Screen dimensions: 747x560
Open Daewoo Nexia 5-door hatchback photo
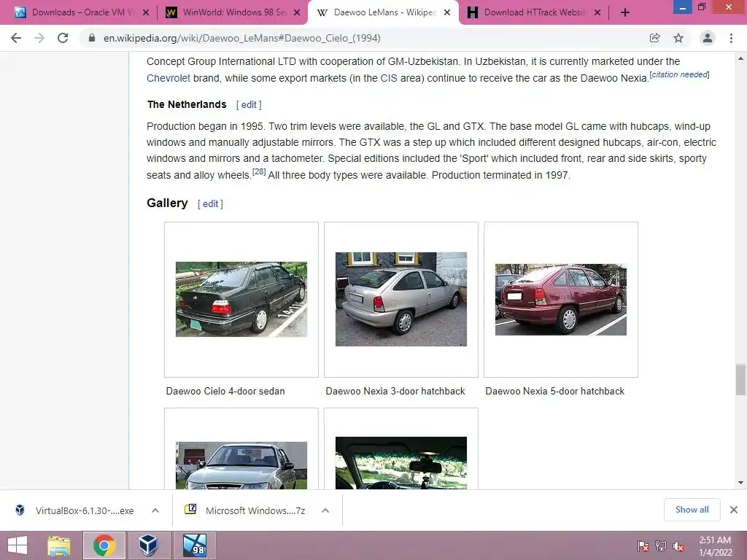(561, 300)
